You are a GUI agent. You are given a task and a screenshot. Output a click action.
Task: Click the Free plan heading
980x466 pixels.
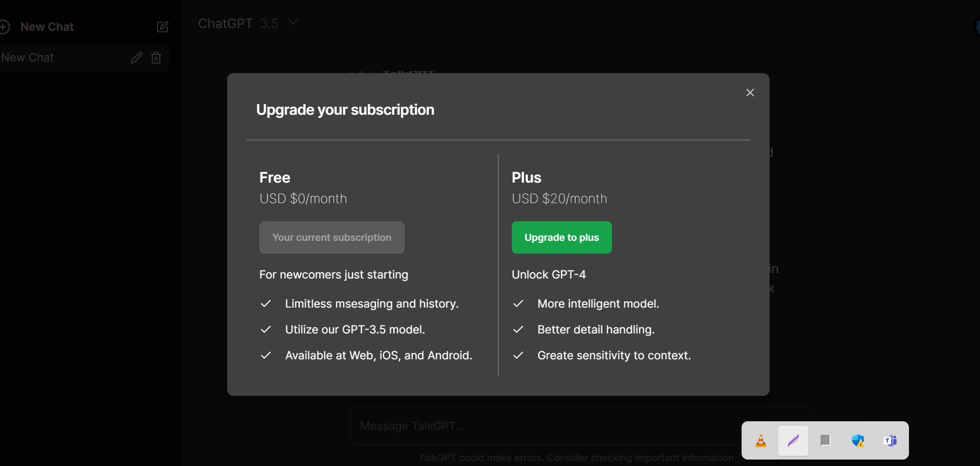[274, 178]
